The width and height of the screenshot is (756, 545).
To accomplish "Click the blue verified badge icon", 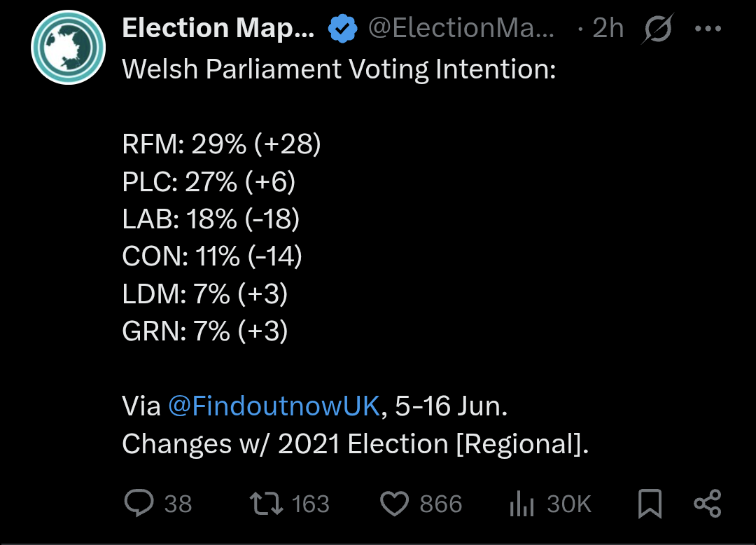I will pyautogui.click(x=342, y=29).
